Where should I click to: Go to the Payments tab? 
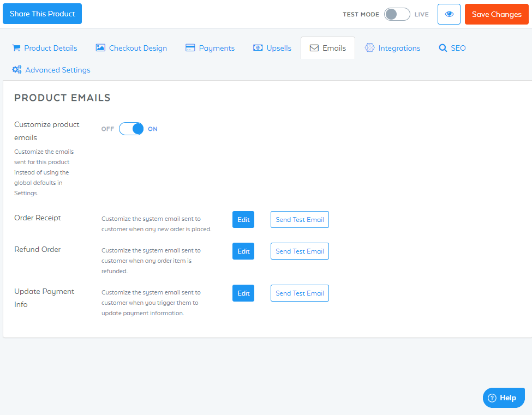(210, 48)
